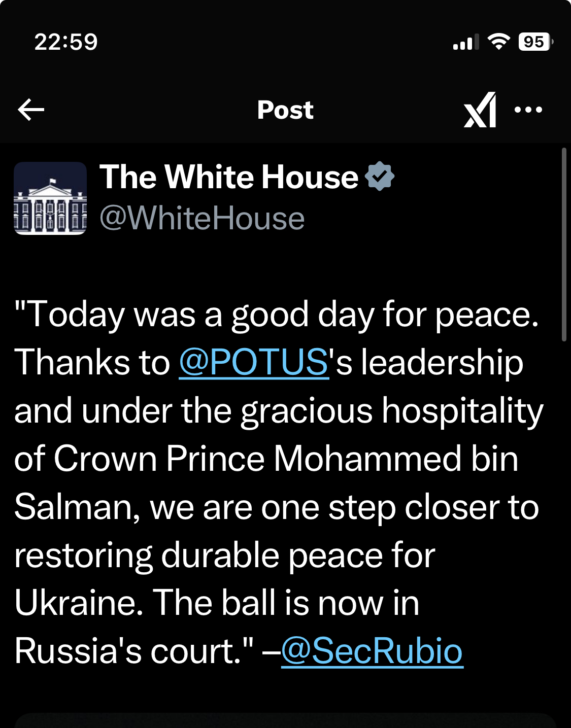571x728 pixels.
Task: Tap the cellular signal bars icon
Action: (465, 42)
